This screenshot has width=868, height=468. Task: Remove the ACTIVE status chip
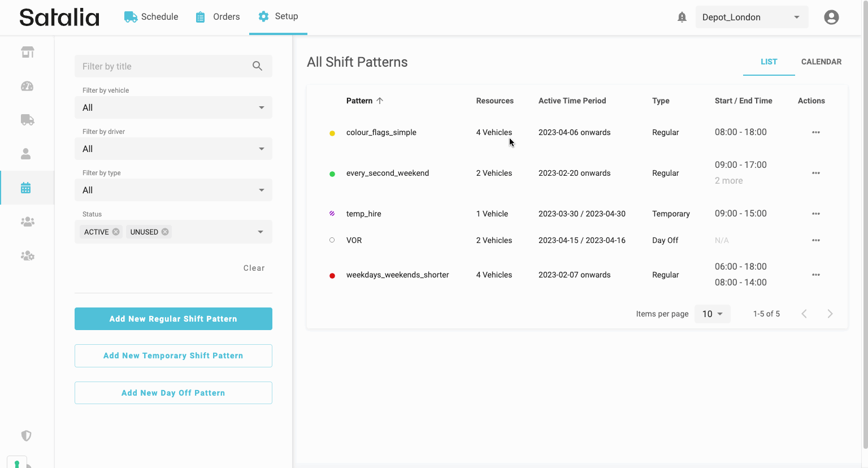click(116, 232)
